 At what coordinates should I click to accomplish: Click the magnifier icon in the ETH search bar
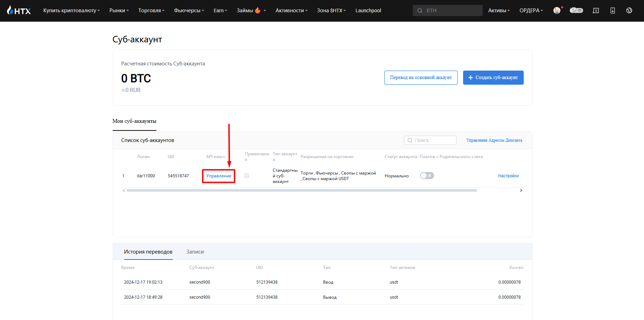click(420, 10)
